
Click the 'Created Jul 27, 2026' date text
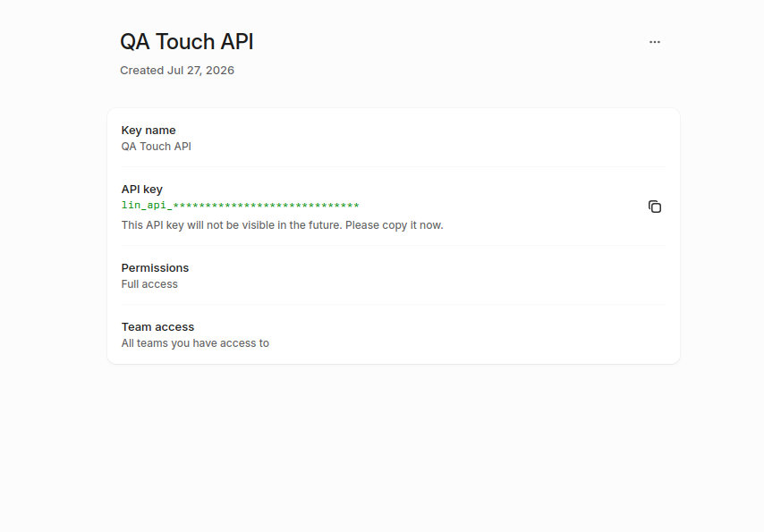pyautogui.click(x=177, y=70)
